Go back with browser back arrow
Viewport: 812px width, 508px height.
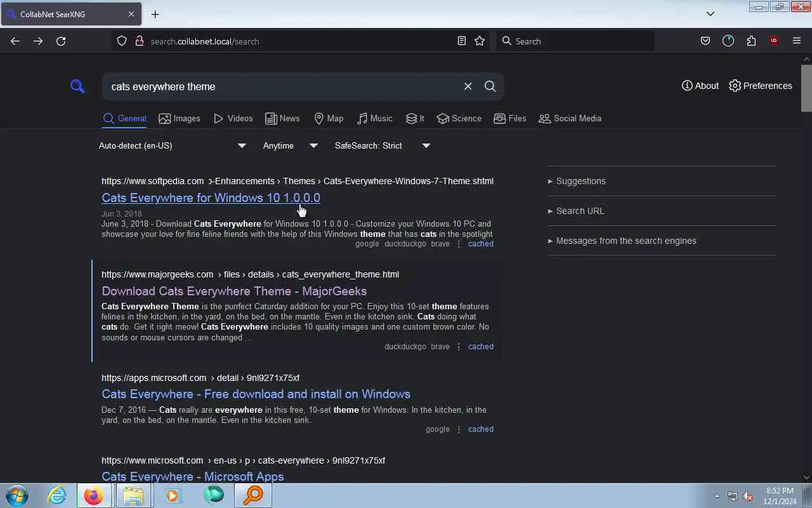pyautogui.click(x=15, y=41)
